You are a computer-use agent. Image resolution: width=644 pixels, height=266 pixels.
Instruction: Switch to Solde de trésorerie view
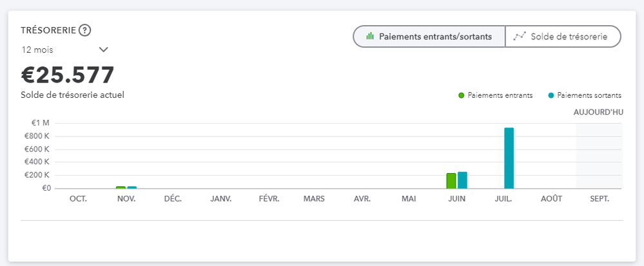pyautogui.click(x=562, y=37)
